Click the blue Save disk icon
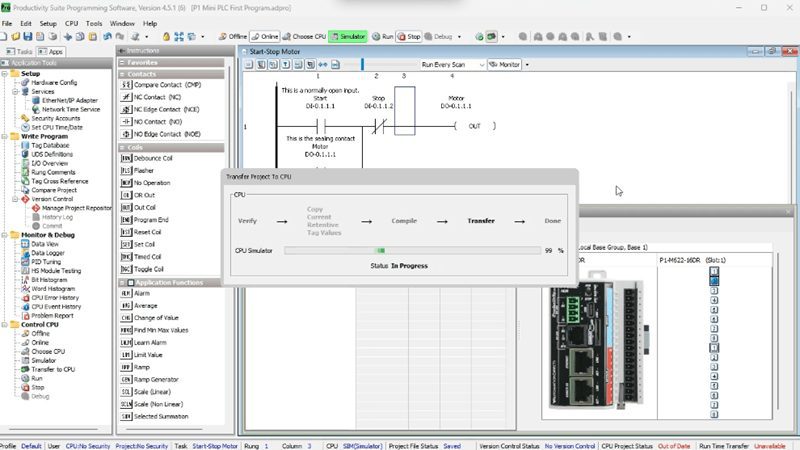The height and width of the screenshot is (450, 800). (x=28, y=37)
